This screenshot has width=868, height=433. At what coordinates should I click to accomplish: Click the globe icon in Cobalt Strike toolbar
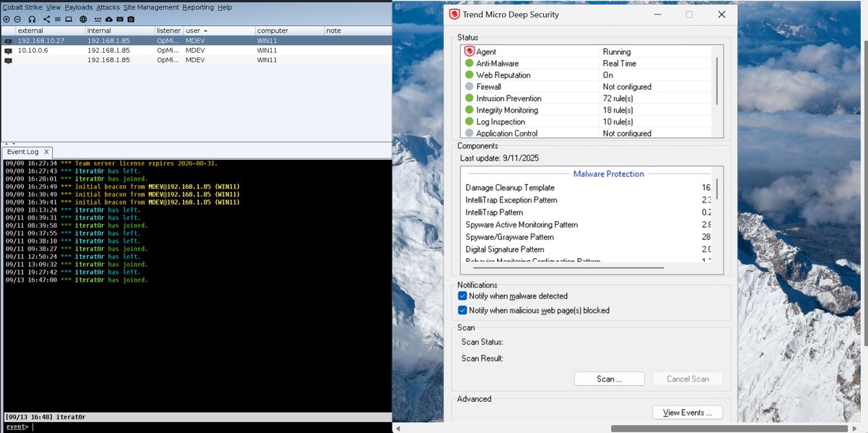[x=83, y=19]
